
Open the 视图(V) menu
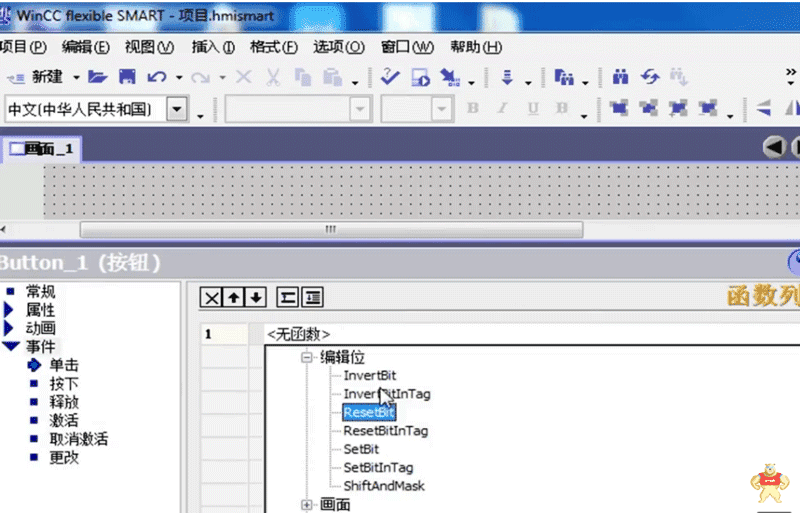149,47
